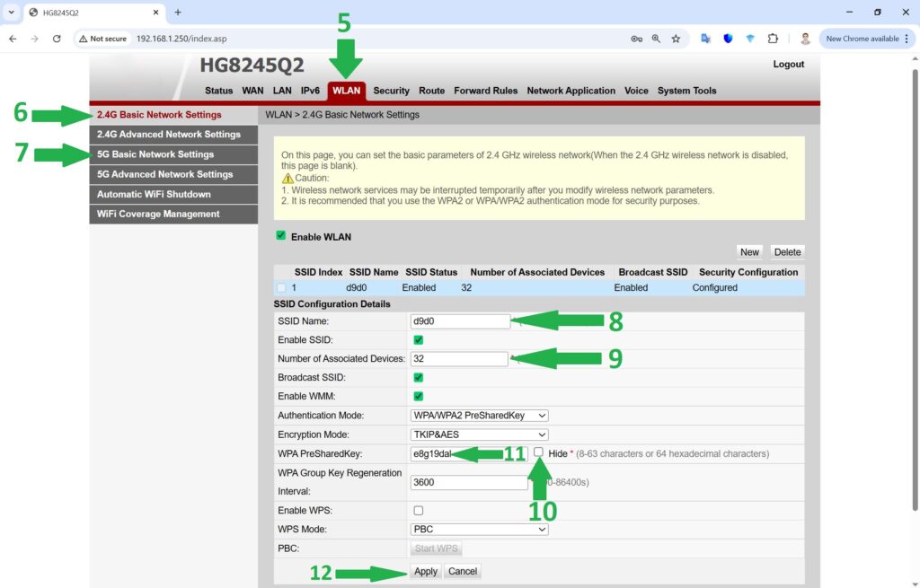Screen dimensions: 920x588
Task: Open the WPS Mode dropdown
Action: tap(479, 530)
